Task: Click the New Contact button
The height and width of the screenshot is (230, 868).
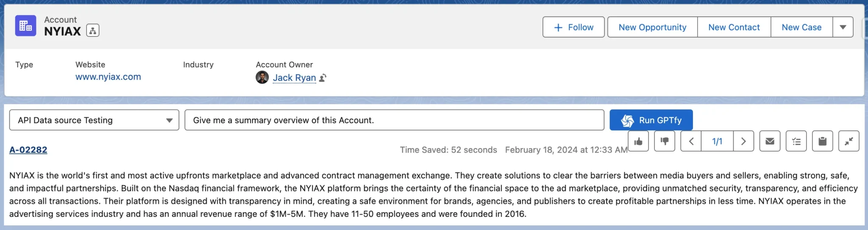Action: [x=734, y=28]
